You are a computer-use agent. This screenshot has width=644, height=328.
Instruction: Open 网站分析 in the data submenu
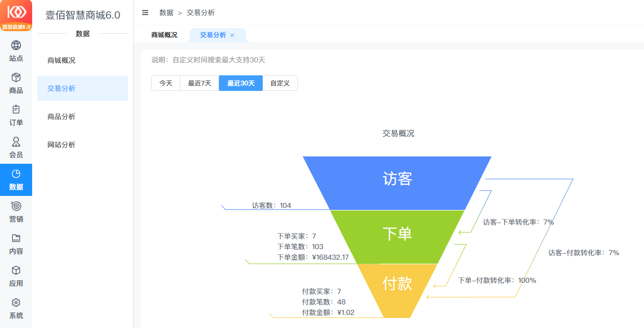[x=82, y=145]
